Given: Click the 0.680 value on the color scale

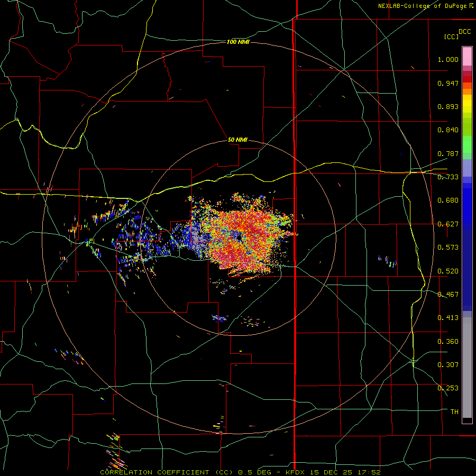Looking at the screenshot, I should coord(448,200).
